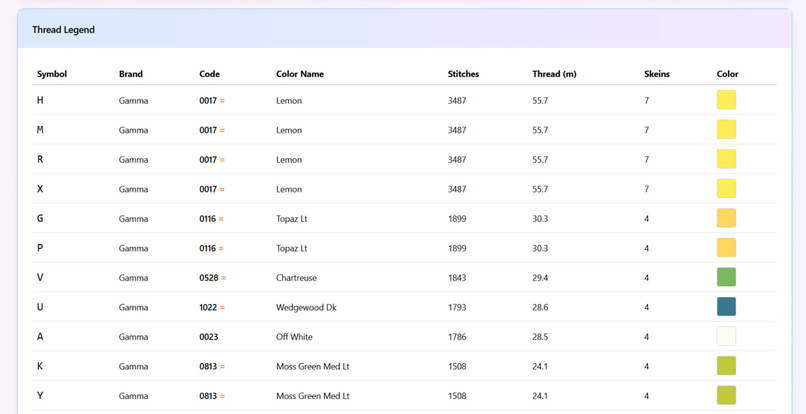Select symbol G in the legend
This screenshot has width=806, height=414.
[40, 219]
